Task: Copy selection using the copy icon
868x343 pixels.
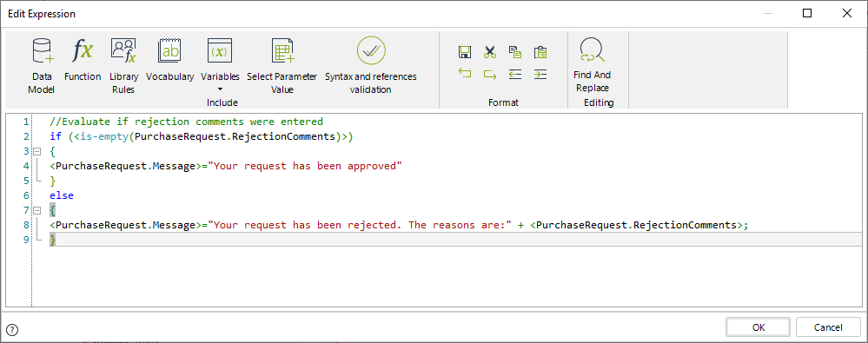Action: coord(515,53)
